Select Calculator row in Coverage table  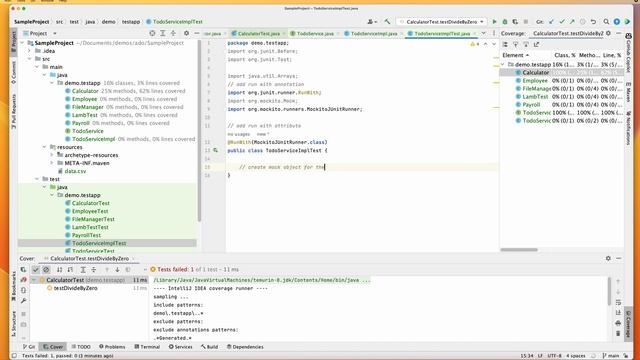[x=562, y=73]
